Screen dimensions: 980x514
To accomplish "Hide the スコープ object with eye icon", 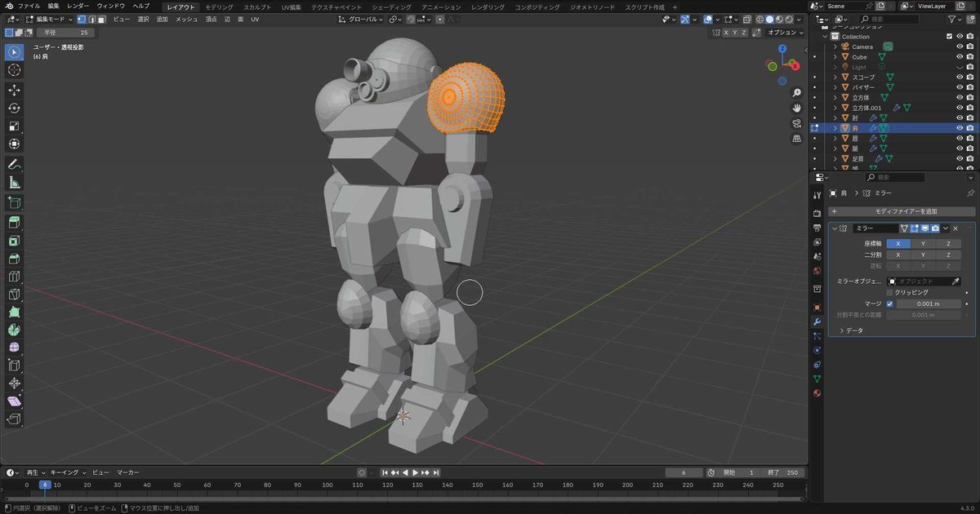I will tap(960, 78).
